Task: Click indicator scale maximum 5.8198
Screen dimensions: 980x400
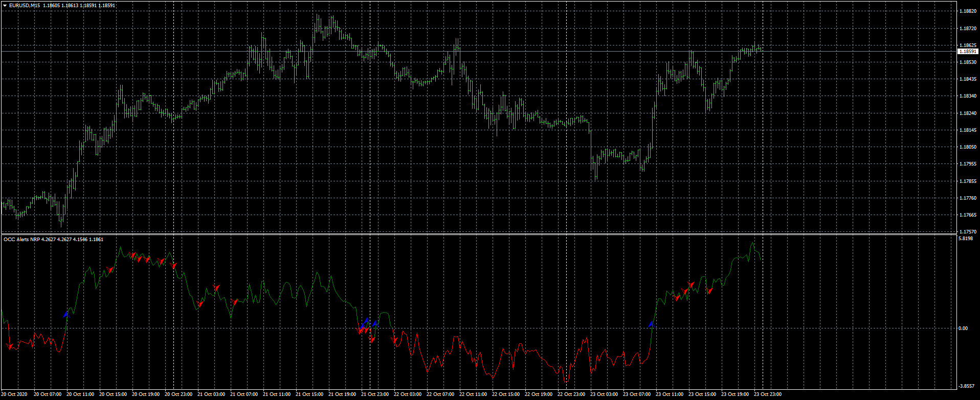Action: pyautogui.click(x=965, y=239)
